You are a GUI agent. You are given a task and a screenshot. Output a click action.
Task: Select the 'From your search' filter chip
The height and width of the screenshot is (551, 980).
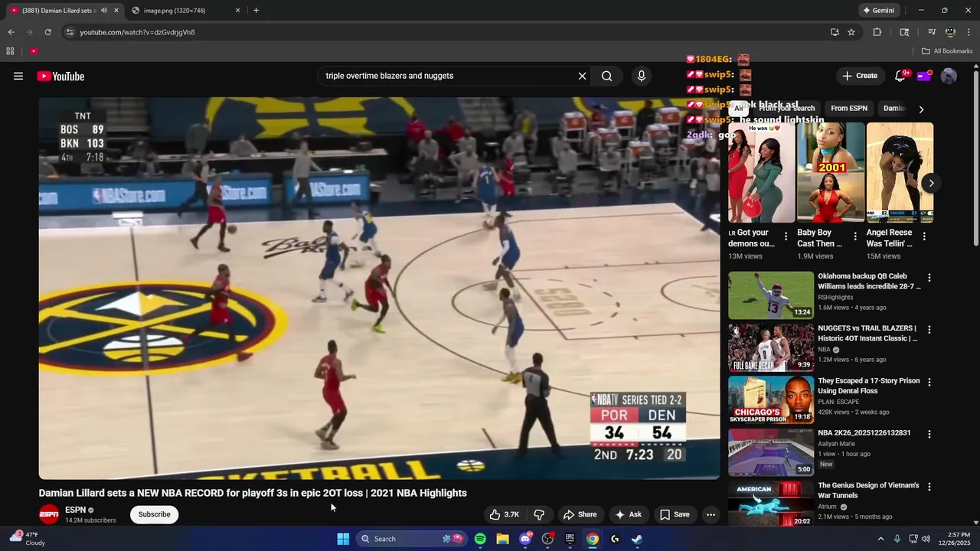click(x=787, y=109)
